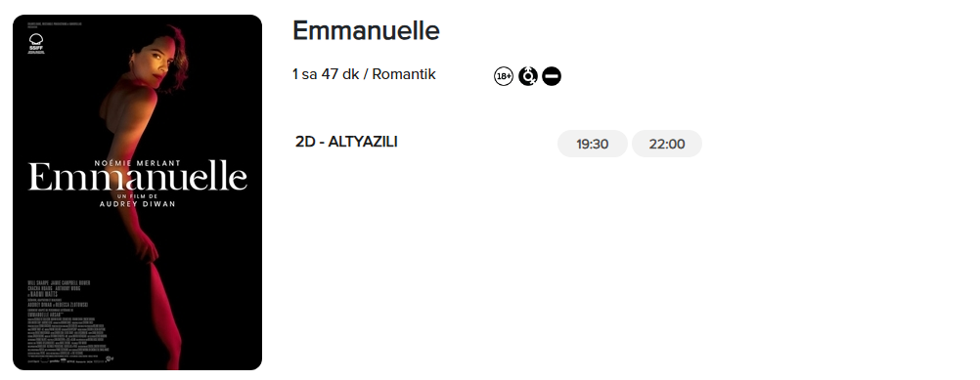Click the Naomi Watts credit on poster
980x380 pixels.
pyautogui.click(x=44, y=294)
